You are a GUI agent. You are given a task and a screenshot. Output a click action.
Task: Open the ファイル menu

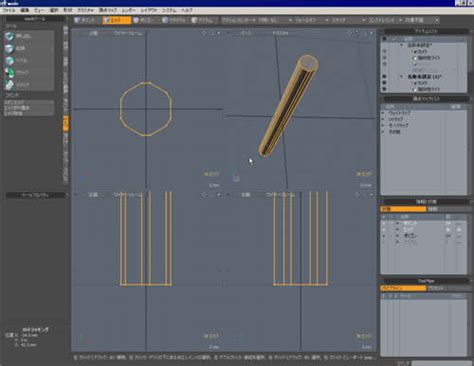(9, 10)
